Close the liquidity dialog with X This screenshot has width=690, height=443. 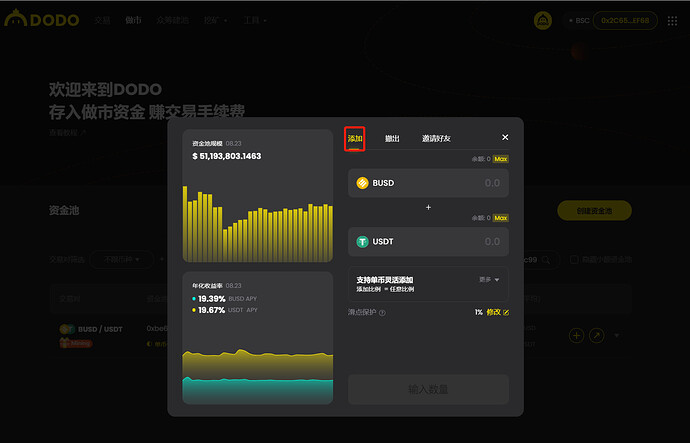[x=505, y=137]
